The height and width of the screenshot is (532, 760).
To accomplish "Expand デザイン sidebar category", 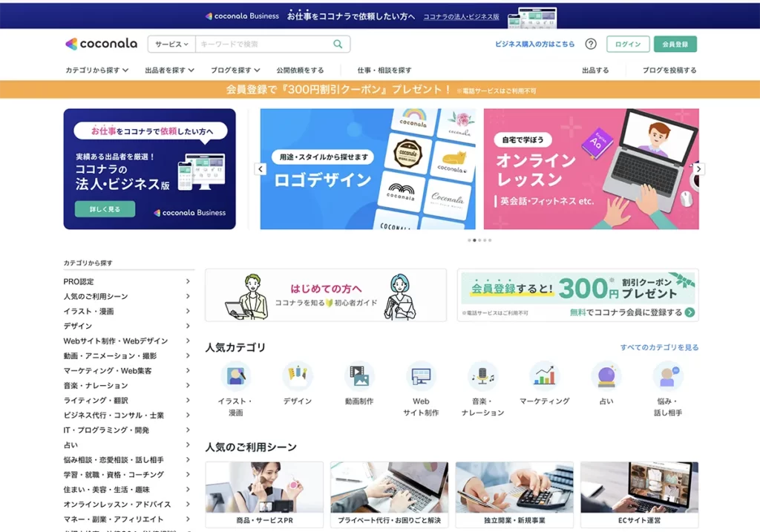I will (x=127, y=326).
